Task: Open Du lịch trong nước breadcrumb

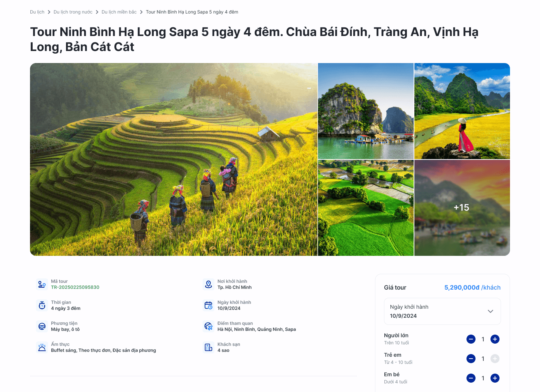Action: [x=73, y=12]
